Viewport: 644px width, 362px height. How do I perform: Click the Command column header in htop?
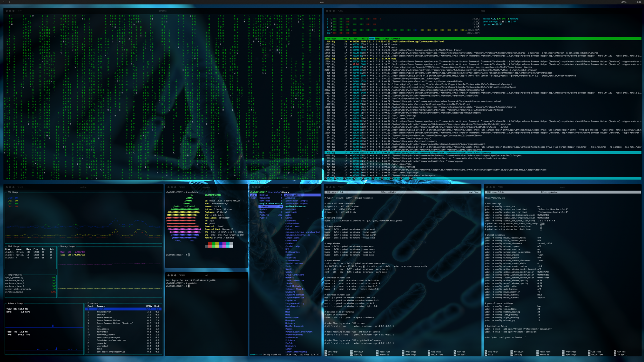(x=395, y=39)
